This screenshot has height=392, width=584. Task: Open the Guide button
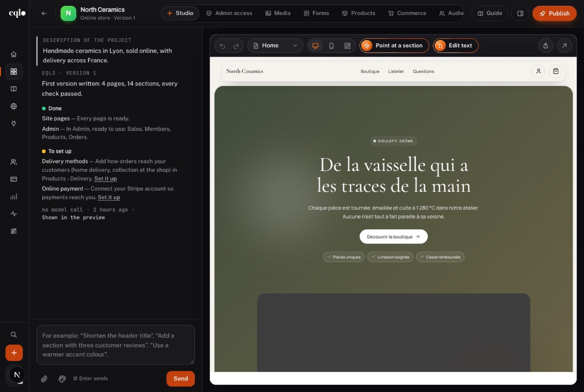(490, 13)
